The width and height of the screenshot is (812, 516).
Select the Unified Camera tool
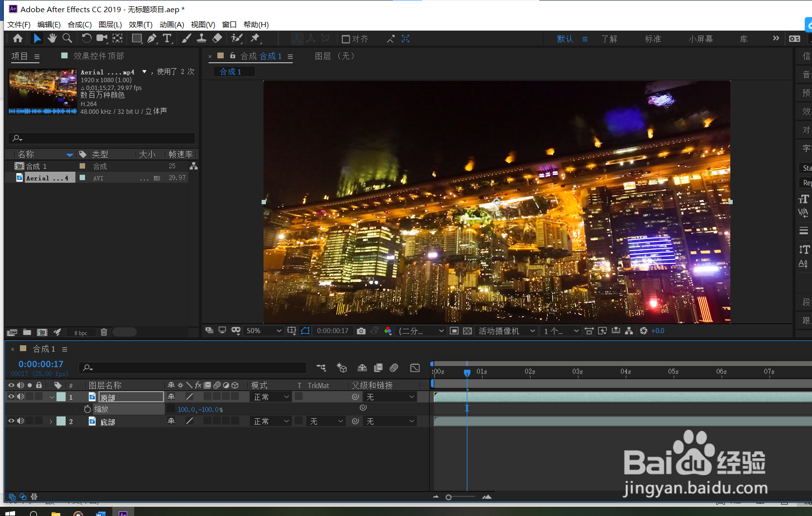(x=102, y=38)
